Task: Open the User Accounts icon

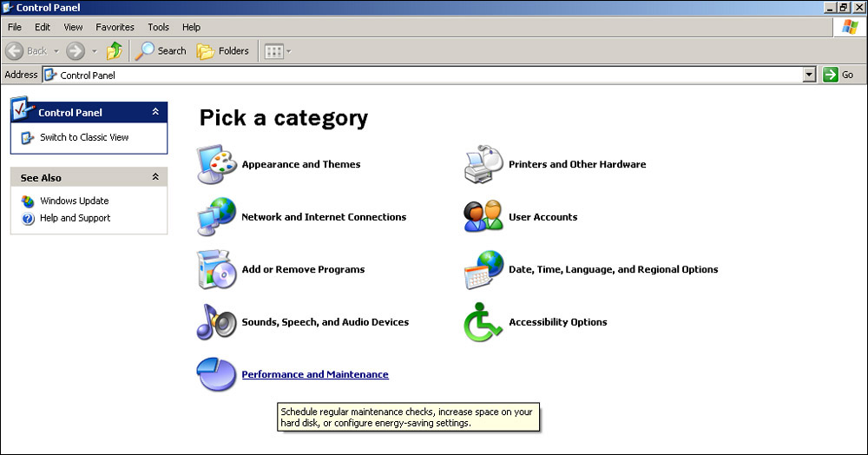Action: tap(483, 217)
